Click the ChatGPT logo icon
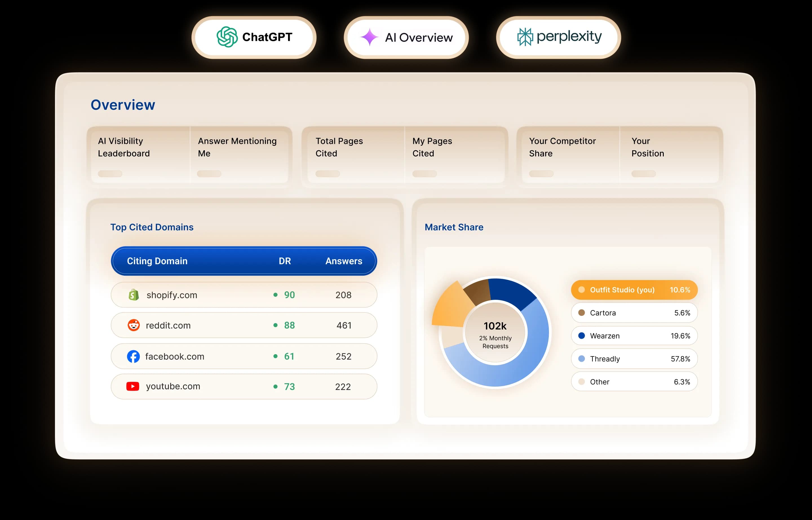Viewport: 812px width, 520px height. click(227, 37)
